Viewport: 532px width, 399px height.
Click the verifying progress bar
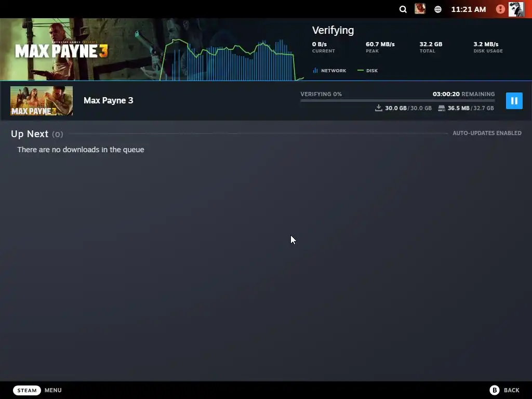[x=397, y=100]
